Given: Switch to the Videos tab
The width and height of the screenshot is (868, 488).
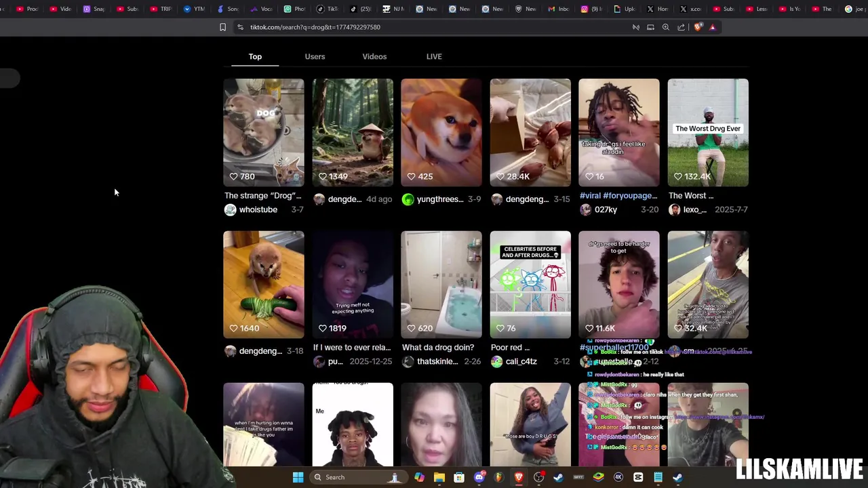Looking at the screenshot, I should 374,56.
